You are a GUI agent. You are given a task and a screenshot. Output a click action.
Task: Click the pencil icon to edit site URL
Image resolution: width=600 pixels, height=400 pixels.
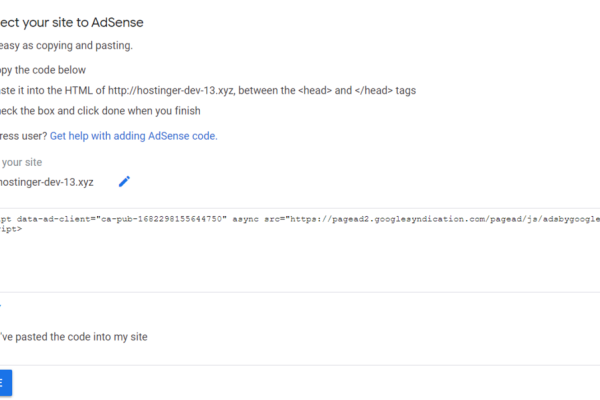(x=124, y=181)
